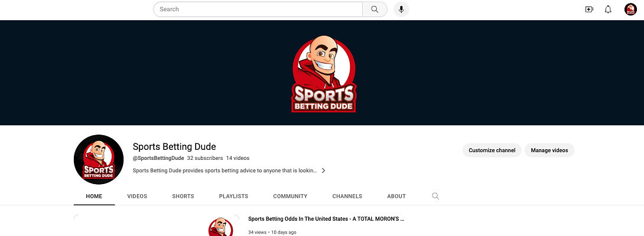Go to the Community tab
The width and height of the screenshot is (644, 236).
(x=290, y=196)
